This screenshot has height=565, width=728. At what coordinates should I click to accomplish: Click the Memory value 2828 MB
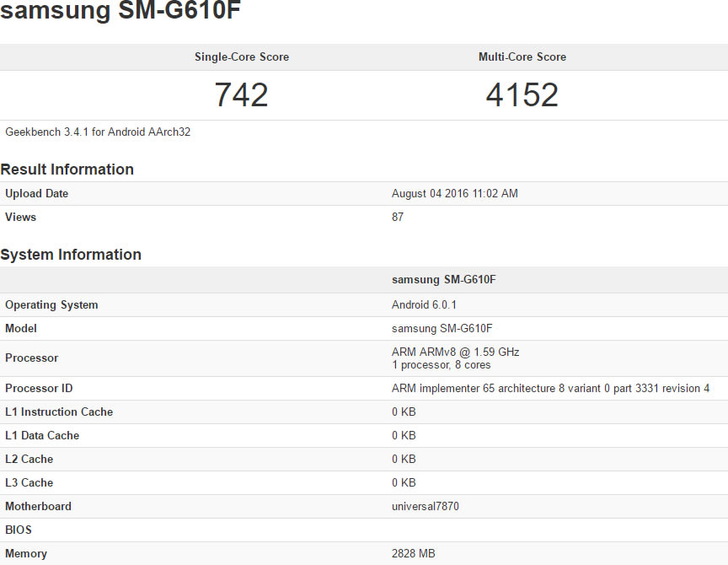pos(414,554)
